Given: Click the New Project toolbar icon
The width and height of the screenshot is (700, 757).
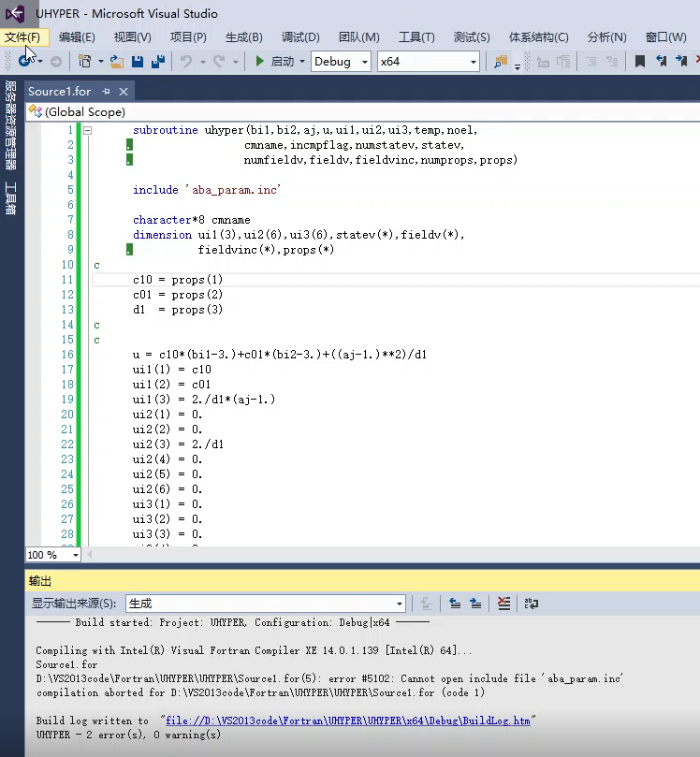Looking at the screenshot, I should click(x=85, y=62).
